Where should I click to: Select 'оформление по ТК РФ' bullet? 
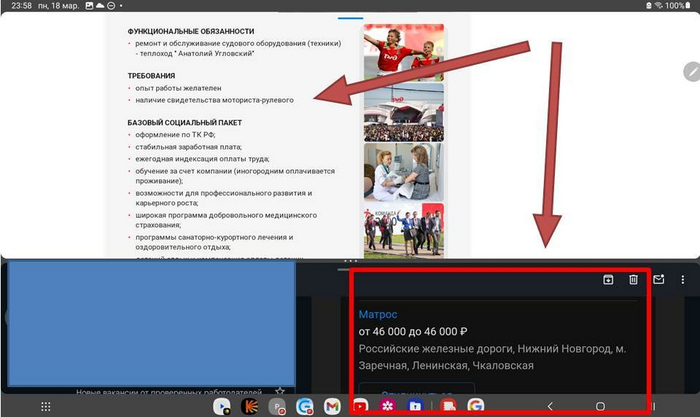(x=175, y=134)
